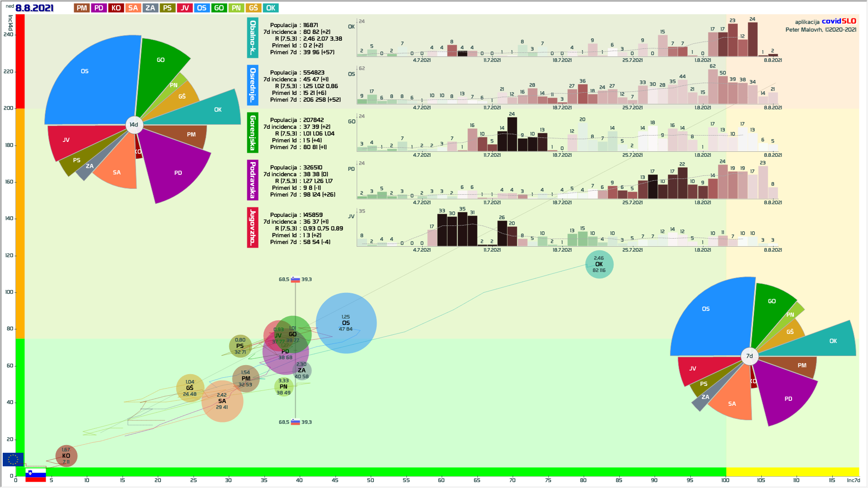Click the EU flag icon near bottom left
868x488 pixels.
coord(13,460)
